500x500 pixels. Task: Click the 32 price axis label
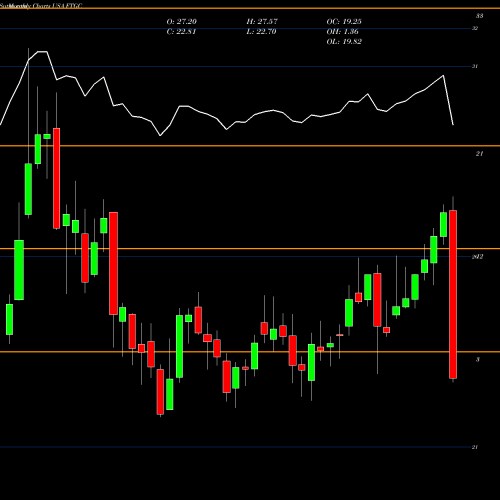point(475,28)
